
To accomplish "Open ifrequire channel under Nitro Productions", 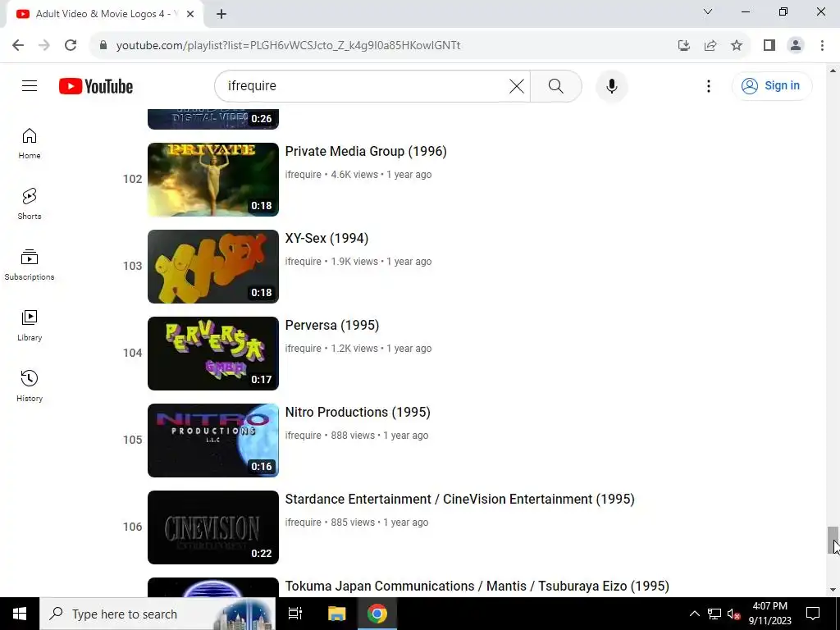I will [x=304, y=436].
